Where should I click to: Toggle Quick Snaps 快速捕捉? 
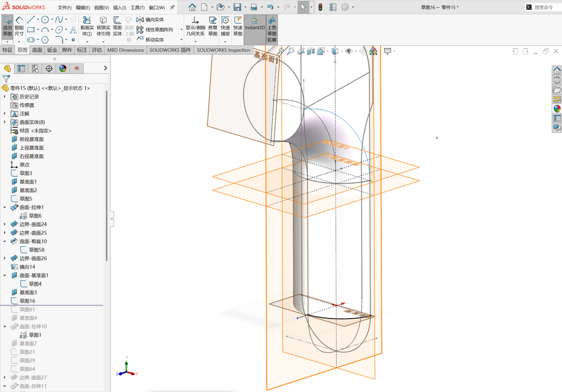click(225, 26)
